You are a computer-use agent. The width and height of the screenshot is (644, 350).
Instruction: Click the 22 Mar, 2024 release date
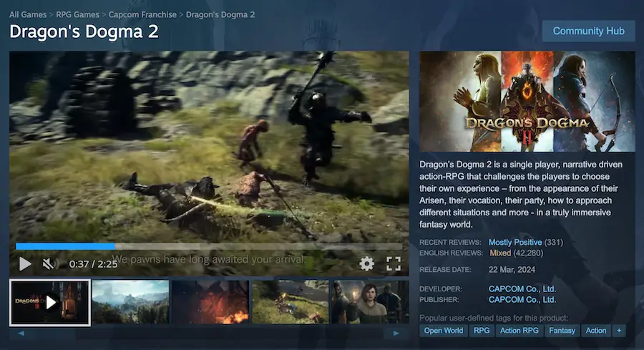512,270
